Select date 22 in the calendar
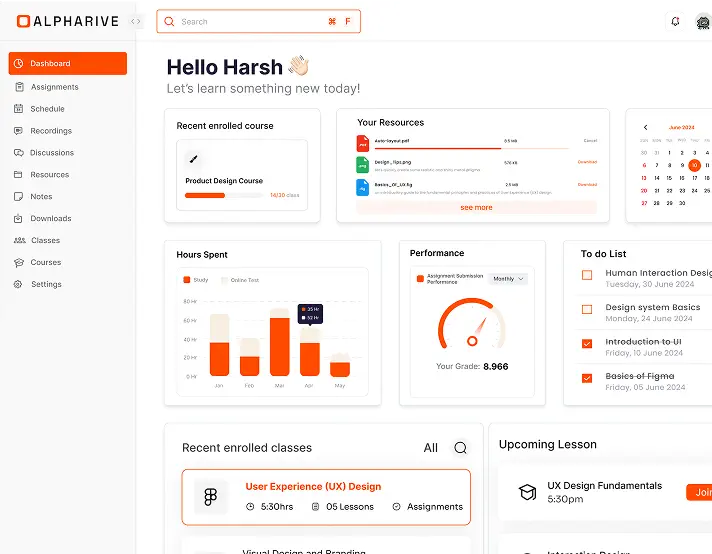712x554 pixels. 669,191
